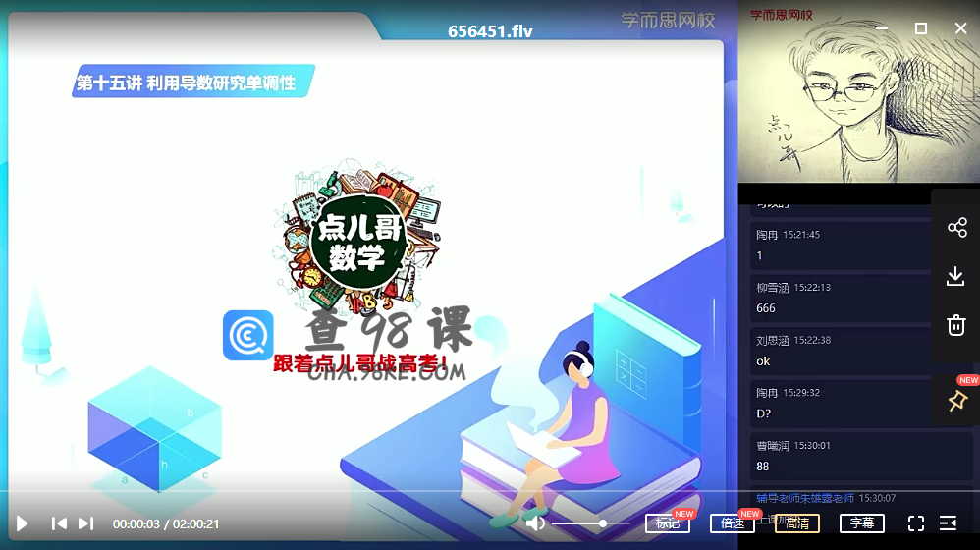Mute the speaker volume icon
The width and height of the screenshot is (980, 550).
click(535, 523)
